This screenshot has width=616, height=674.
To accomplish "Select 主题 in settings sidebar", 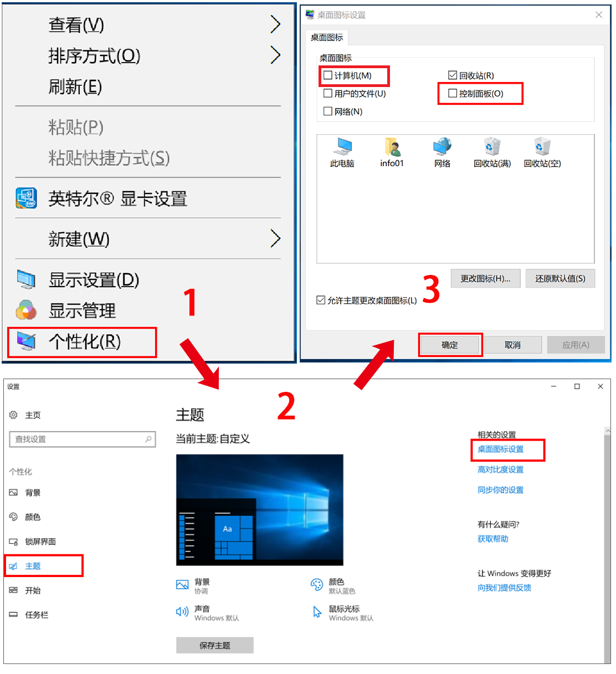I will point(44,566).
